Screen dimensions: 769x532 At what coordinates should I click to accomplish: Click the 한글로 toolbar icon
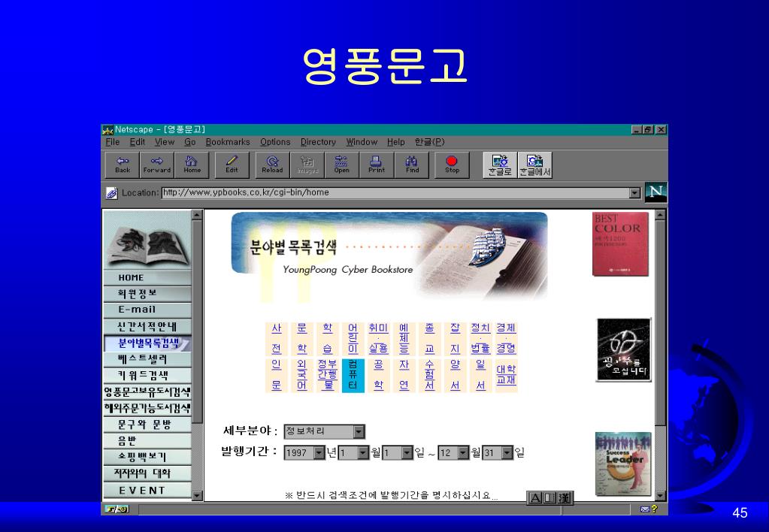tap(500, 165)
